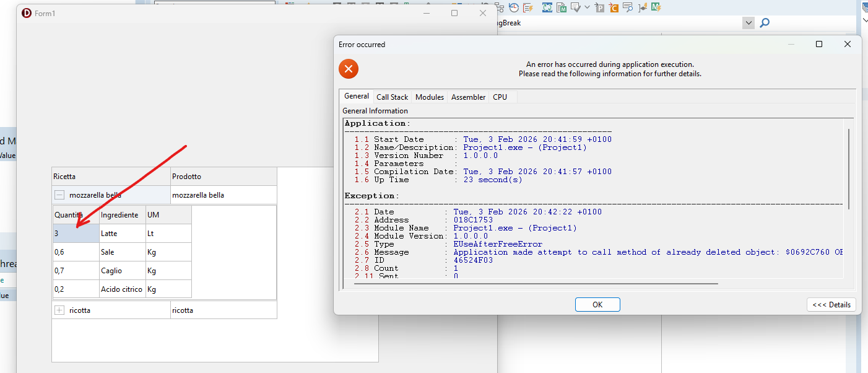
Task: Click the blue search magnifier icon
Action: (765, 23)
